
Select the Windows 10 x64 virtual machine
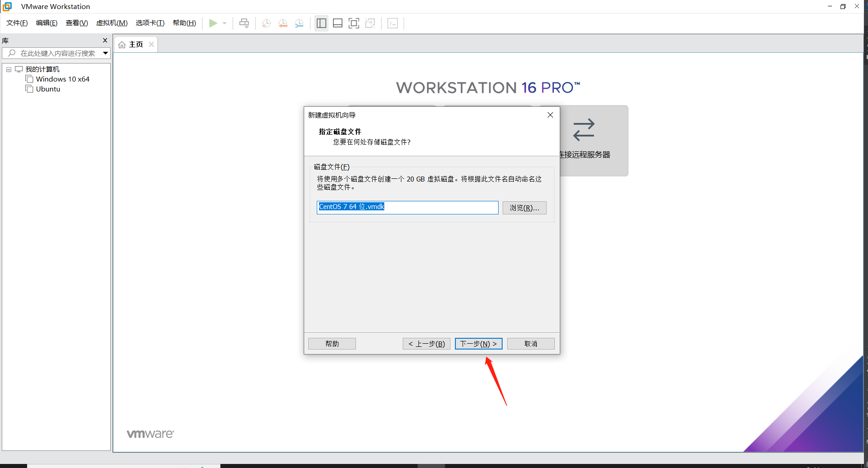pos(63,79)
